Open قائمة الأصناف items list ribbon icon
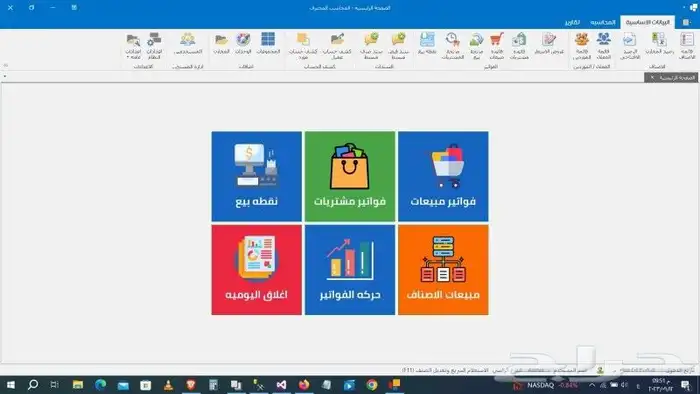The width and height of the screenshot is (700, 394). click(x=687, y=46)
